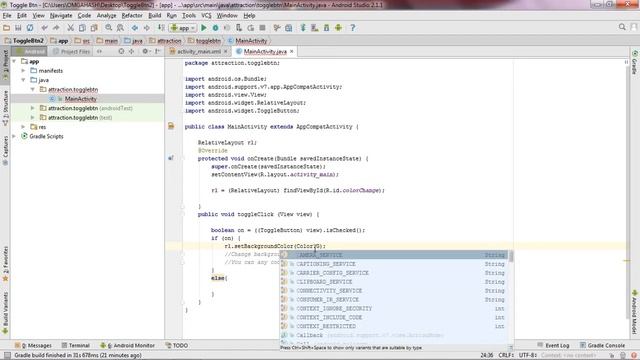This screenshot has height=360, width=640.
Task: Select CONTEXT_RESTRICTED autocomplete suggestion
Action: [x=394, y=327]
